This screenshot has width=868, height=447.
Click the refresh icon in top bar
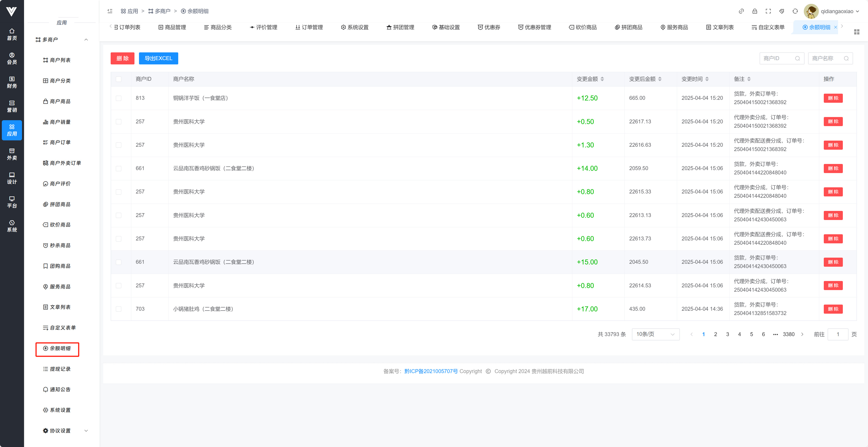[795, 11]
